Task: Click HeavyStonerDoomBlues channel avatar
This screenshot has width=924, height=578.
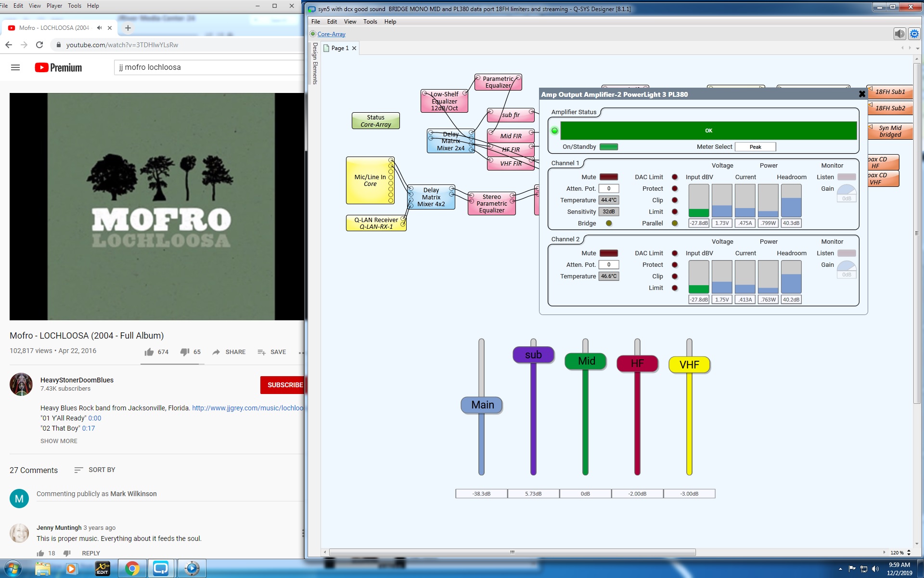Action: pyautogui.click(x=21, y=384)
